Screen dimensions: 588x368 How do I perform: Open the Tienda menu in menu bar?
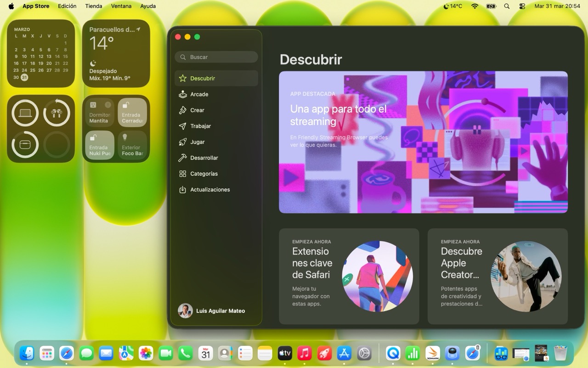[x=94, y=6]
